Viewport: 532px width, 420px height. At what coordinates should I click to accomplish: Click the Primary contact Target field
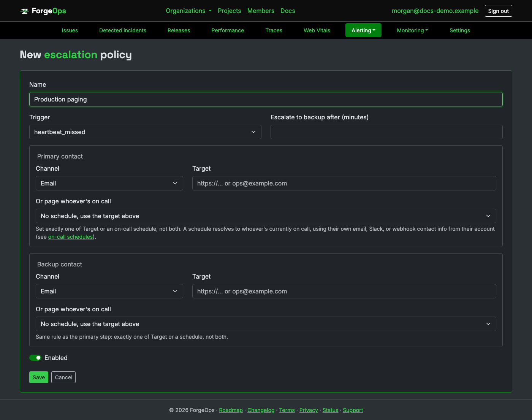point(344,183)
